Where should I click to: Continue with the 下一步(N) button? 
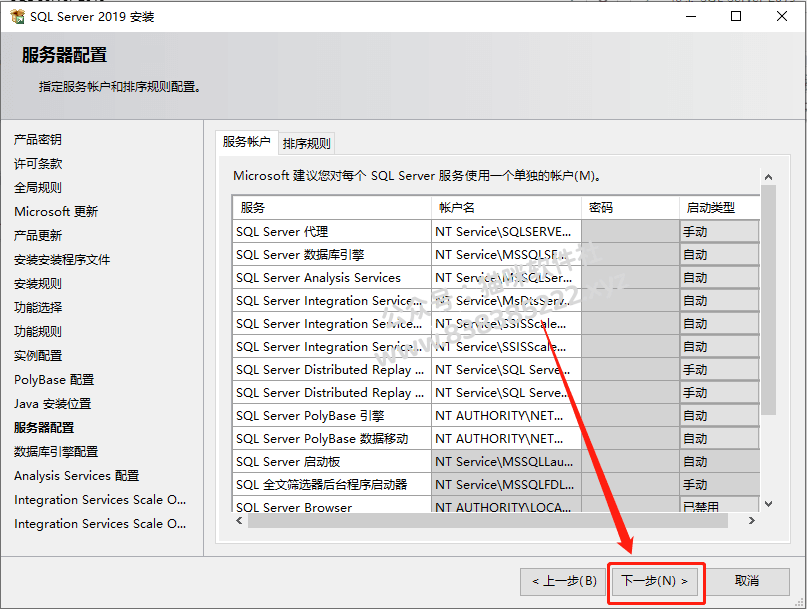click(655, 581)
